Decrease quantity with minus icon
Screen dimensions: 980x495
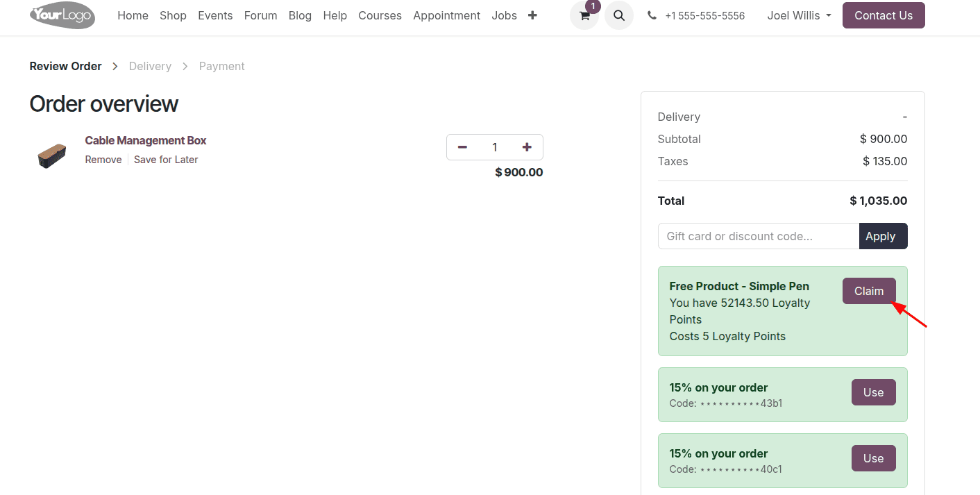point(463,147)
